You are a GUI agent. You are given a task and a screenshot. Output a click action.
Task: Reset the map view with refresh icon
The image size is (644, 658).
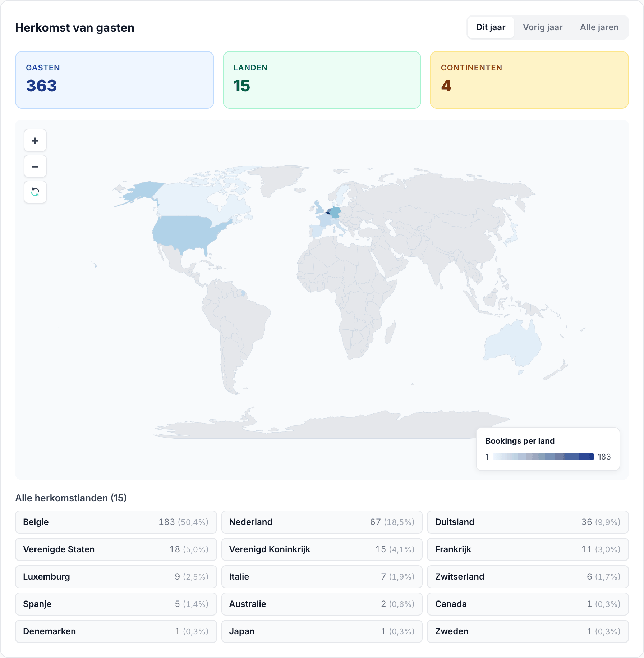[x=35, y=192]
